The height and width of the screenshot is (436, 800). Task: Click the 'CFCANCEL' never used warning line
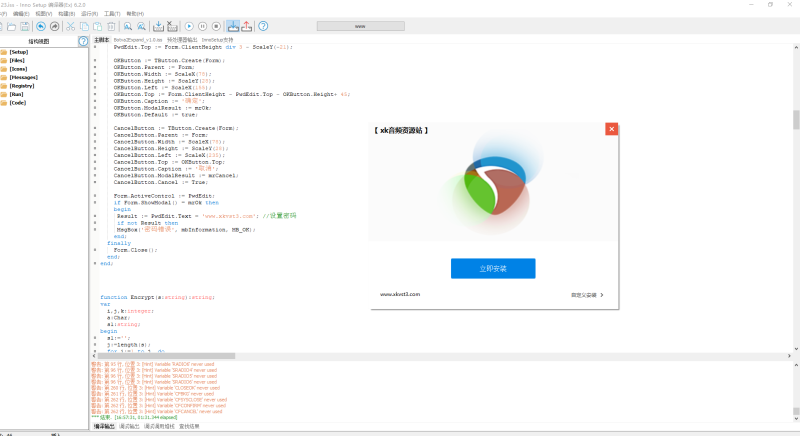pos(157,411)
